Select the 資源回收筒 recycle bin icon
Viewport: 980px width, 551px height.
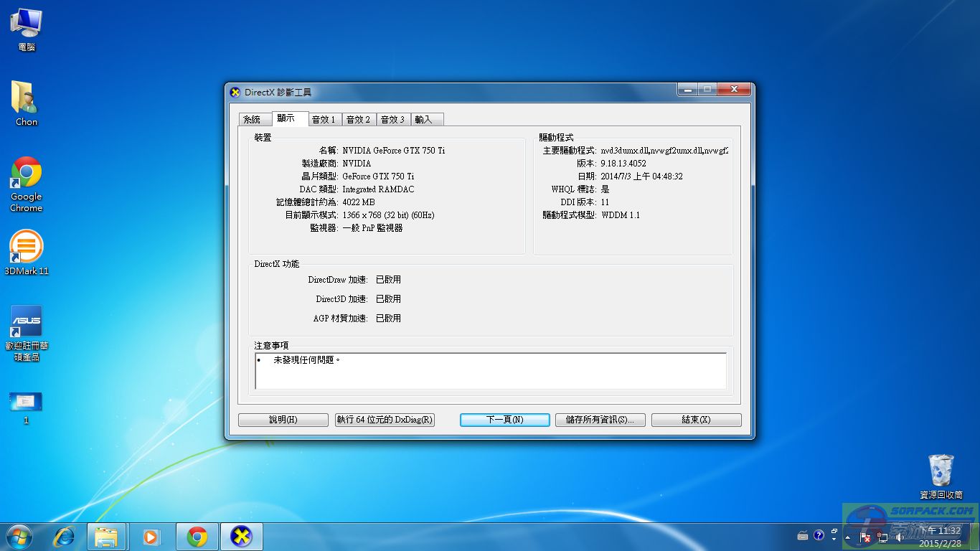941,471
